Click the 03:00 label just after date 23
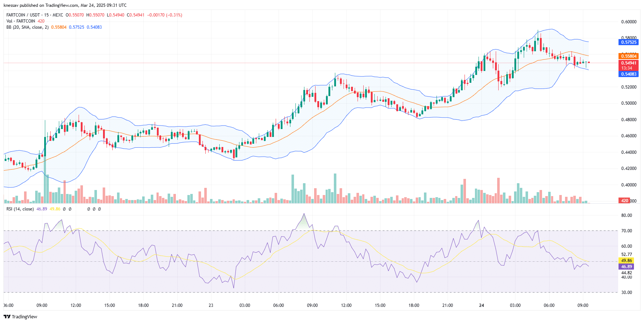 (245, 305)
